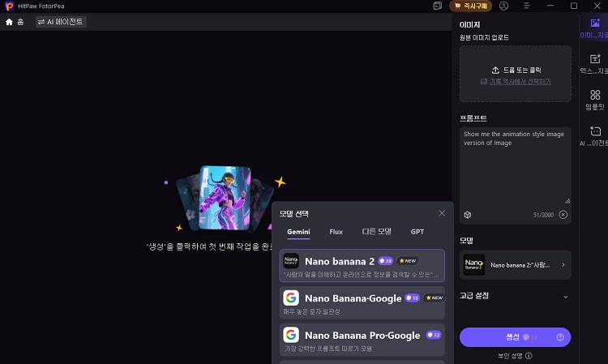Switch to the GPT tab
The image size is (608, 364).
(x=417, y=232)
